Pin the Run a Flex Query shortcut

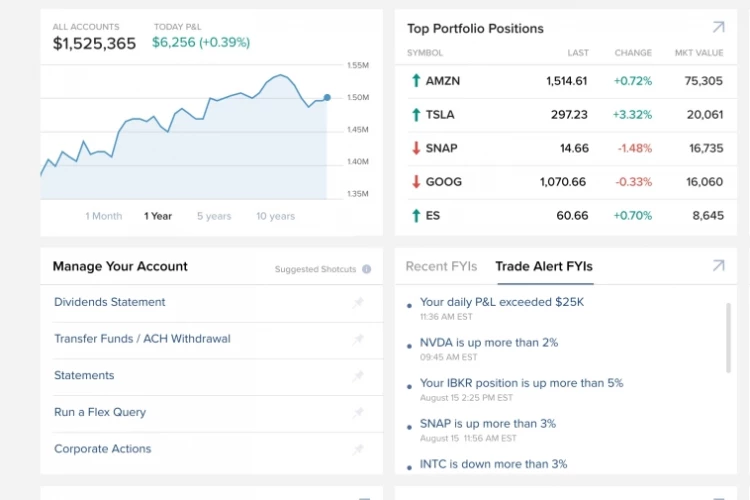tap(358, 412)
